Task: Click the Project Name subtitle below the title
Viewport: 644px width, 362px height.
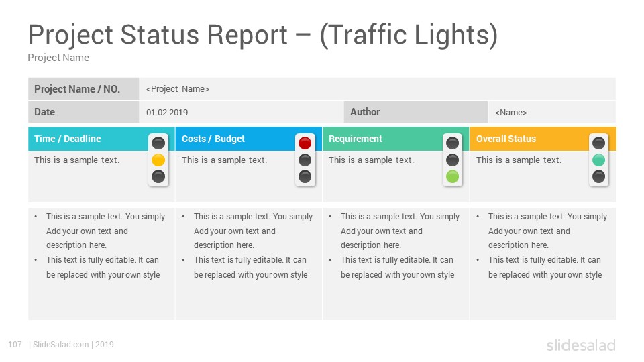Action: [x=58, y=58]
